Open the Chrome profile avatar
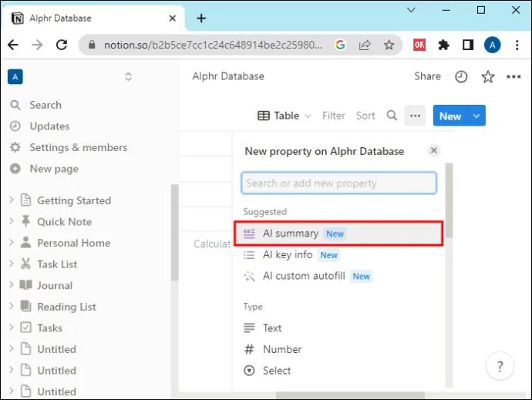Viewport: 532px width, 400px height. [493, 45]
